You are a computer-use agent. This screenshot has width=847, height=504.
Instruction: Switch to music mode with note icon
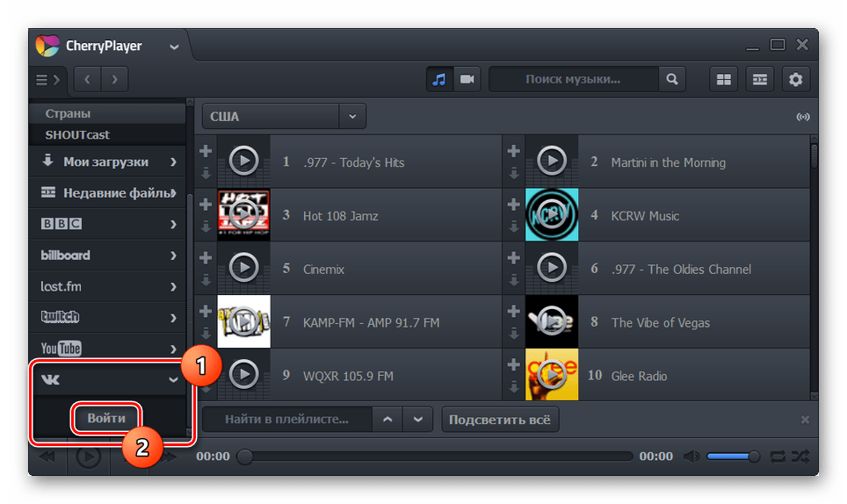tap(439, 79)
